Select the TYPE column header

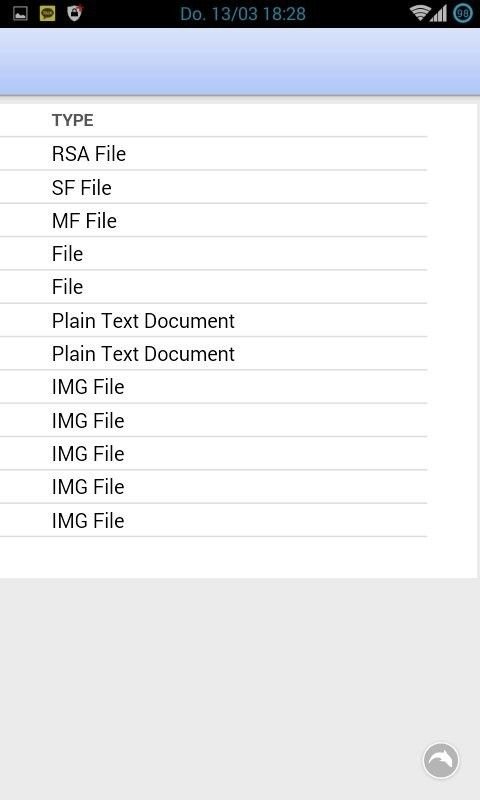[x=72, y=120]
